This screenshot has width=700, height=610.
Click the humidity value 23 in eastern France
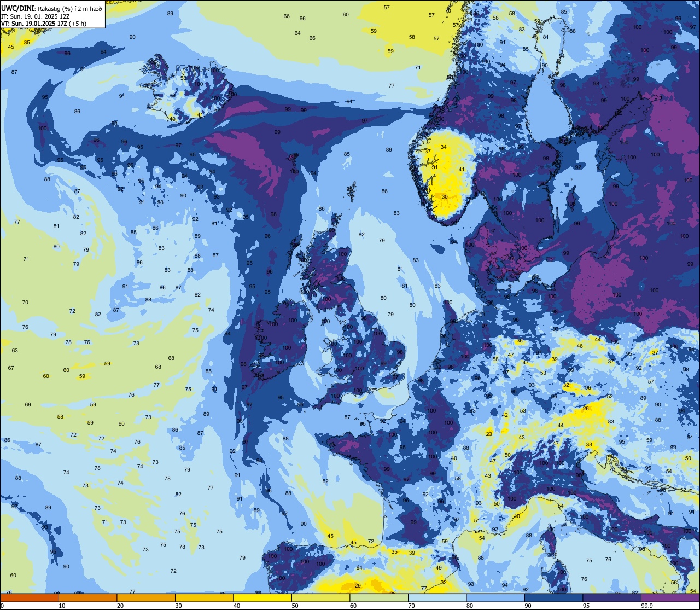pos(489,434)
